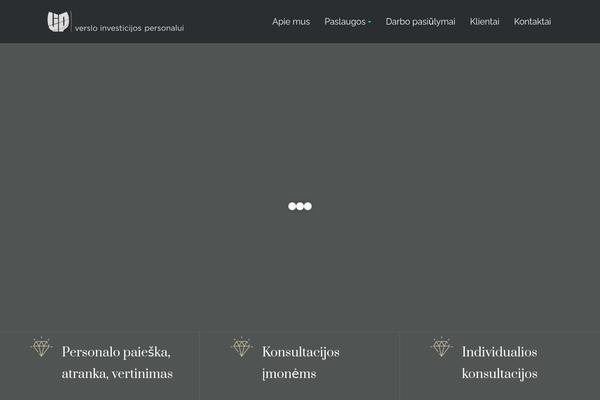Image resolution: width=600 pixels, height=400 pixels.
Task: Click the LiD company logo
Action: pos(58,21)
